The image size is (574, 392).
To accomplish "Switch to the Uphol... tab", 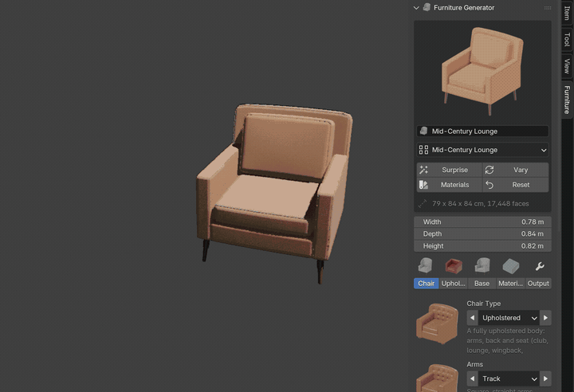I will pos(453,284).
